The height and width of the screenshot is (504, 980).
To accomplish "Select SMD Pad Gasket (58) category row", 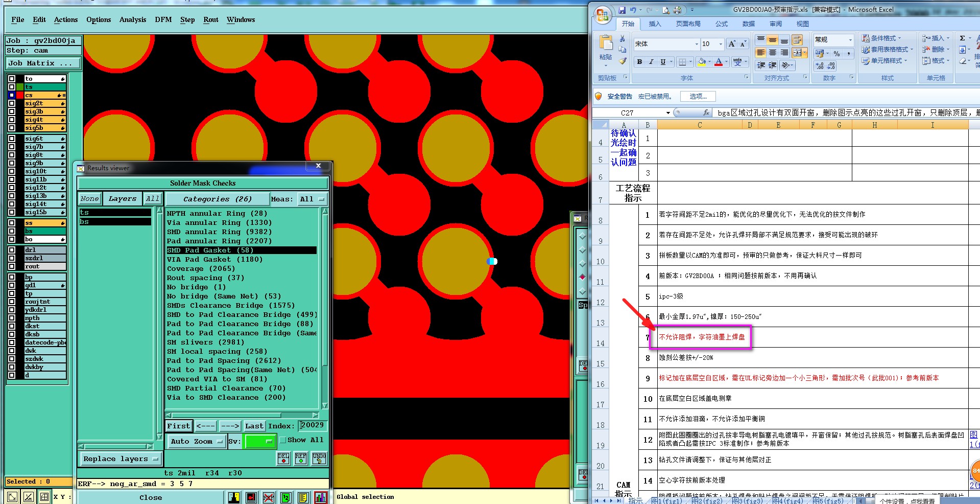I will point(242,250).
